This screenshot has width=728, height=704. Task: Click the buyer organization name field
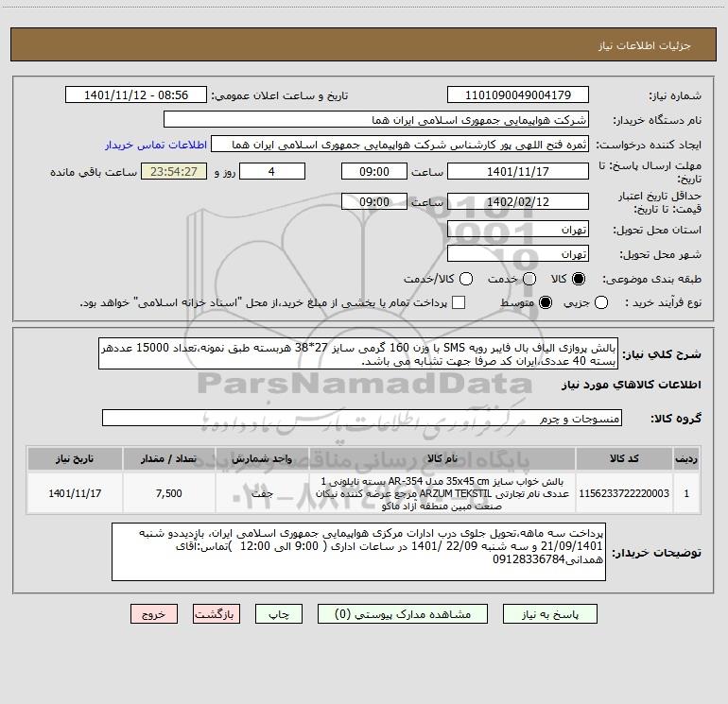[376, 119]
